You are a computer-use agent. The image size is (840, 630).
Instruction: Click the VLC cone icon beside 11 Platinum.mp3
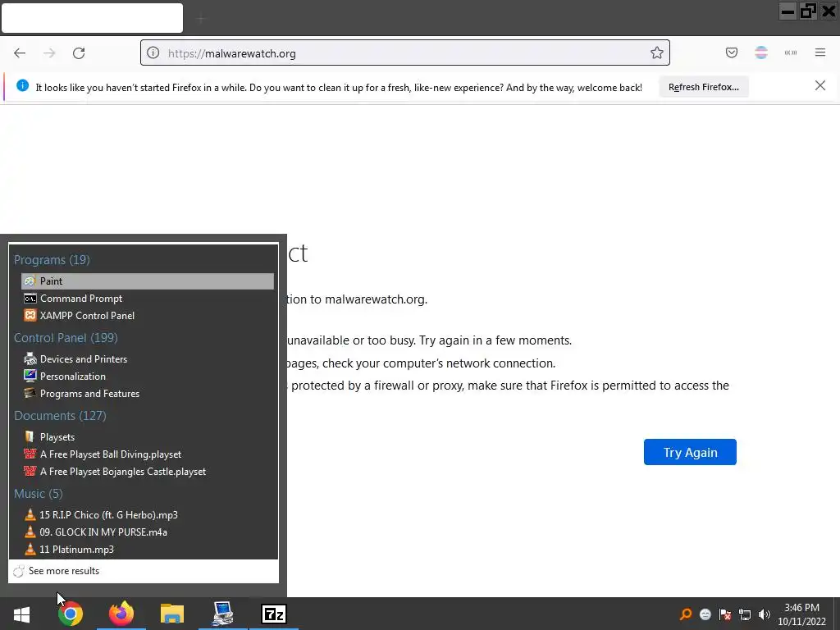pos(30,549)
